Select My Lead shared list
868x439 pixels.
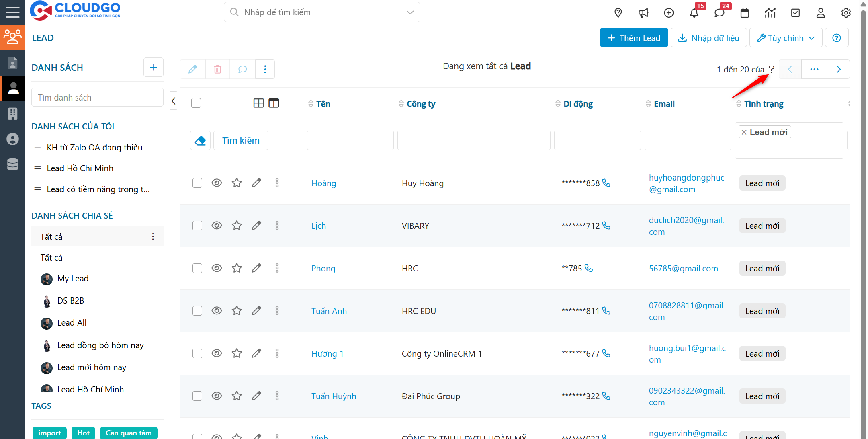click(x=72, y=279)
